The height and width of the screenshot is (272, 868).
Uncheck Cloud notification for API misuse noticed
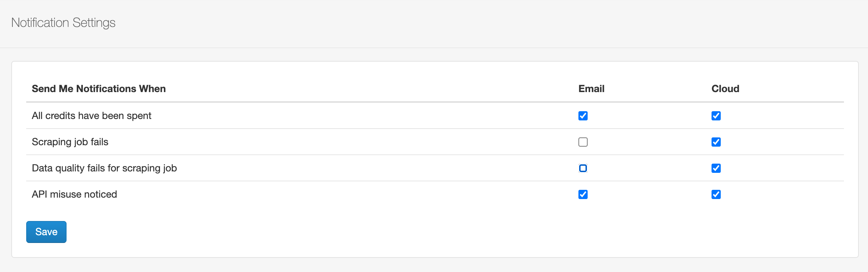[716, 194]
